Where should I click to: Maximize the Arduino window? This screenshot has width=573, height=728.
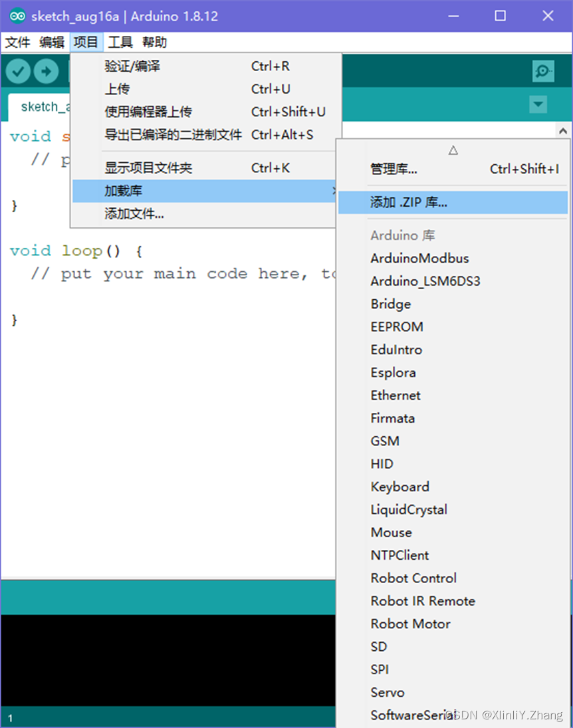[500, 16]
